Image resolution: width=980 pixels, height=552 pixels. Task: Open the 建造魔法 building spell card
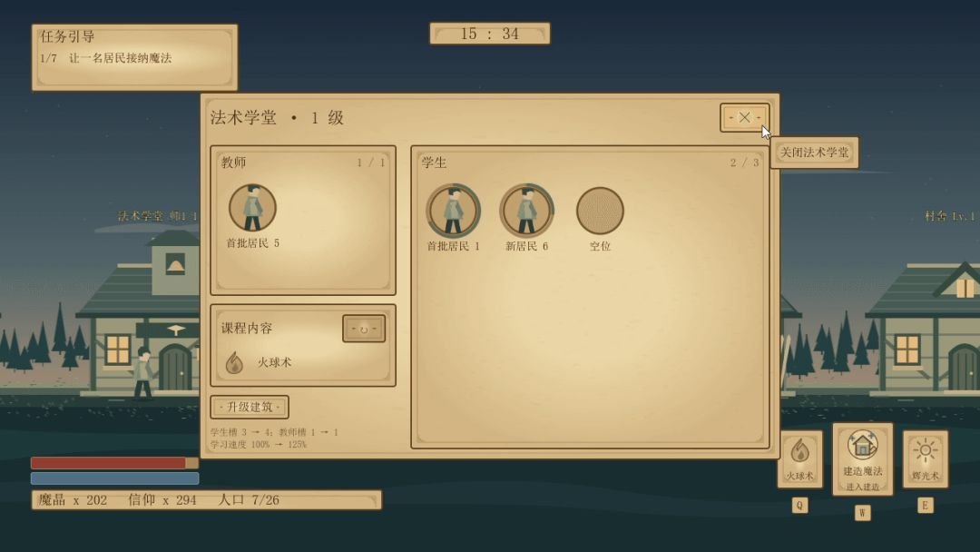[x=863, y=459]
